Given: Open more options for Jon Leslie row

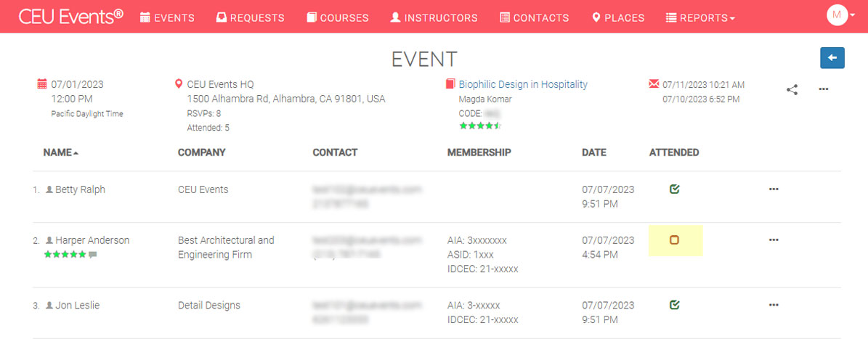Looking at the screenshot, I should 774,305.
